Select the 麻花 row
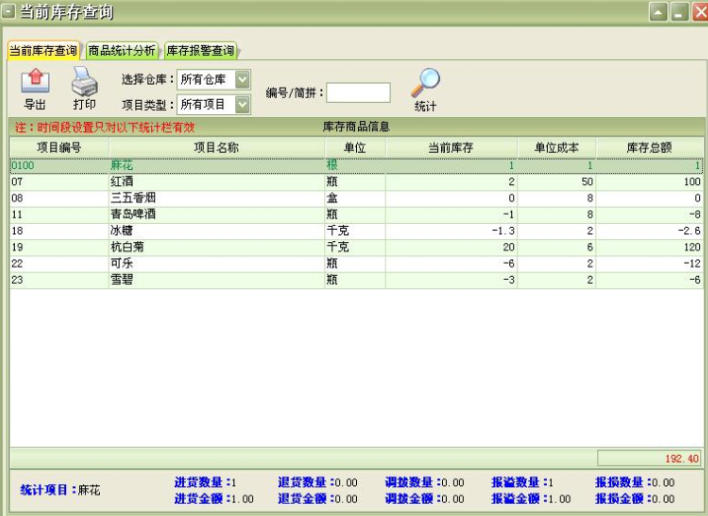708x516 pixels. click(356, 166)
